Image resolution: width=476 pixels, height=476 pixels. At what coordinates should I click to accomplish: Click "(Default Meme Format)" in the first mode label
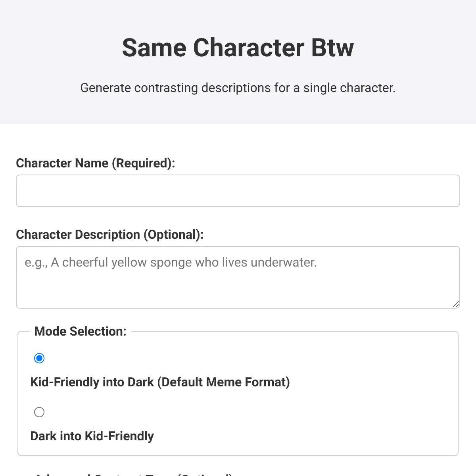coord(223,382)
